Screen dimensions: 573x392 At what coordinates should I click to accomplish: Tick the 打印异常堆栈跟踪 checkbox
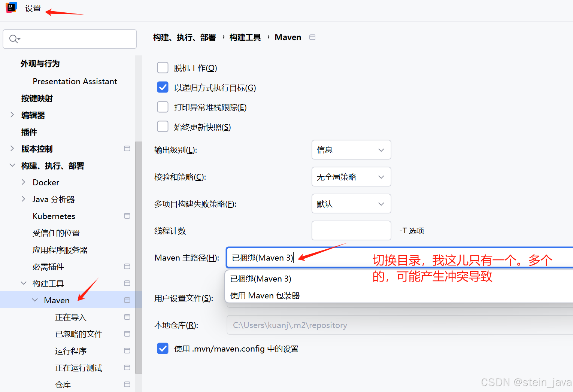point(163,107)
